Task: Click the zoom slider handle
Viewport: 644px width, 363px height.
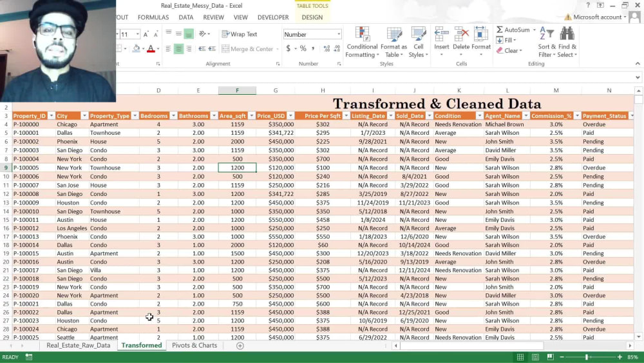Action: pos(587,357)
